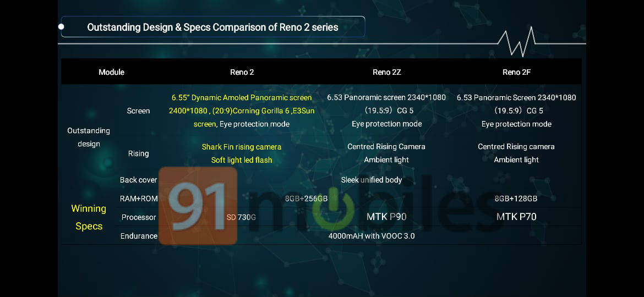Viewport: 644px width, 297px height.
Task: Select the slide title about Reno 2 series
Action: point(212,27)
